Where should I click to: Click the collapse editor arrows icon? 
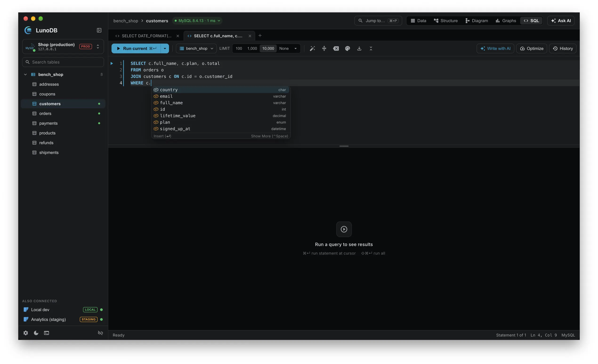(x=371, y=49)
